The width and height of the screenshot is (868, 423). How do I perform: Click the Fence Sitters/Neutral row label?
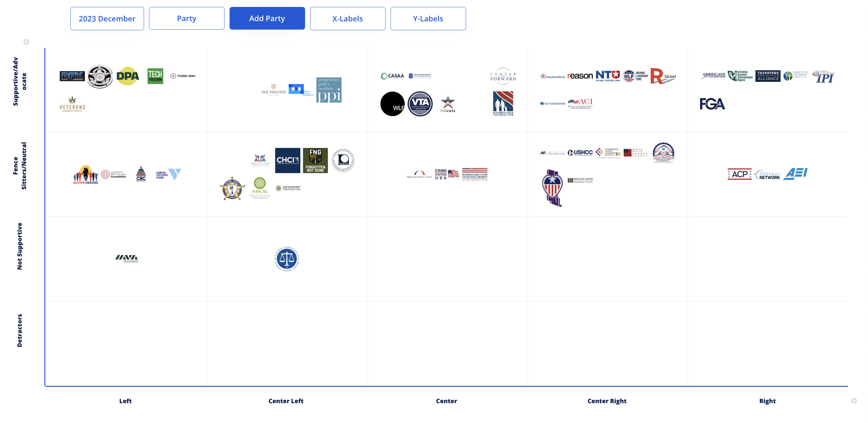(x=19, y=166)
